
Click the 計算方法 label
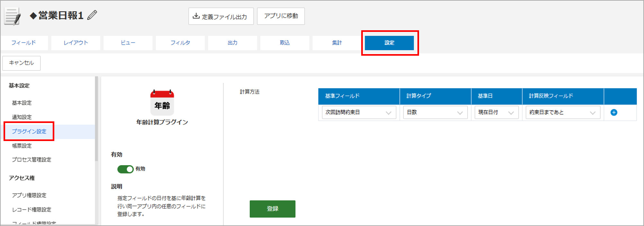[250, 92]
